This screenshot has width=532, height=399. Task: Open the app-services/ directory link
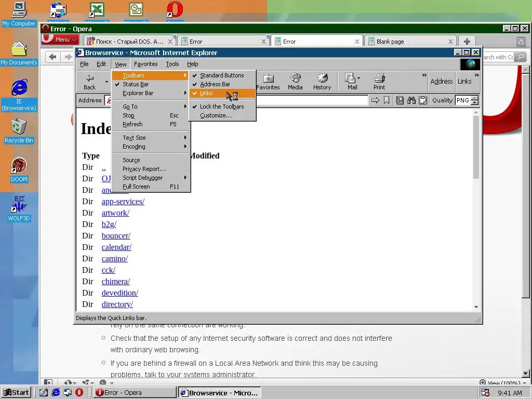coord(123,202)
